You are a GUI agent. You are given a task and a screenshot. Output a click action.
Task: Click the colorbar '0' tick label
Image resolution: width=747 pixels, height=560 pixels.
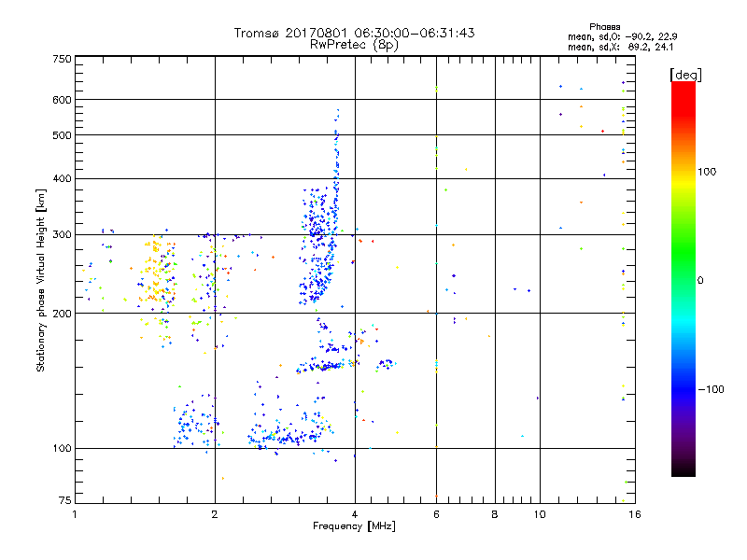click(x=700, y=281)
